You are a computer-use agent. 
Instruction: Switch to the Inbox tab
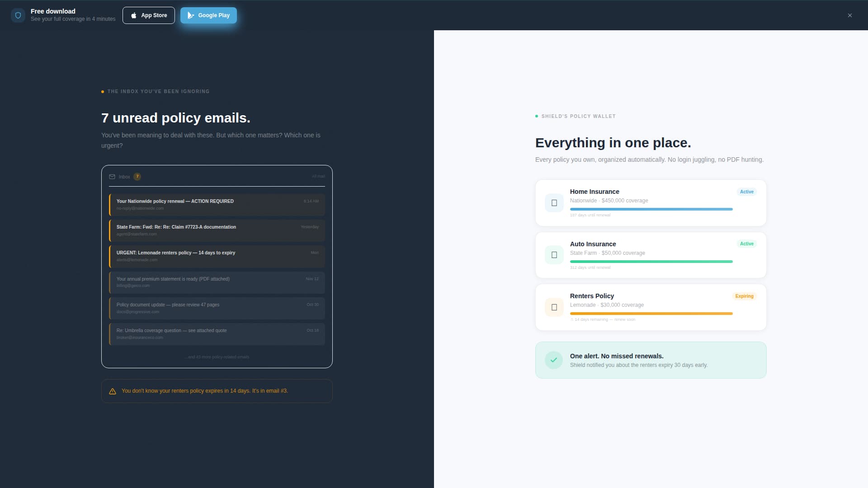(x=124, y=177)
